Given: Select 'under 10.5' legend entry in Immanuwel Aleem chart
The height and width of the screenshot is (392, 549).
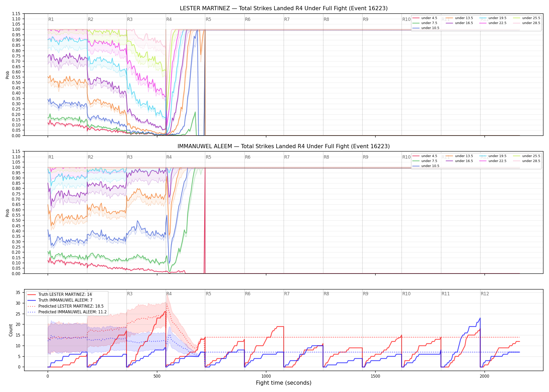Looking at the screenshot, I should pos(426,166).
